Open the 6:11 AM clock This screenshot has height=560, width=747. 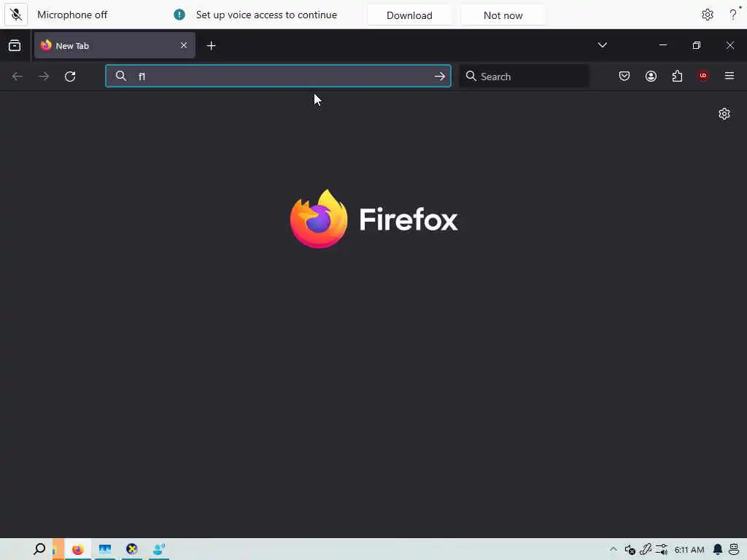(x=689, y=550)
